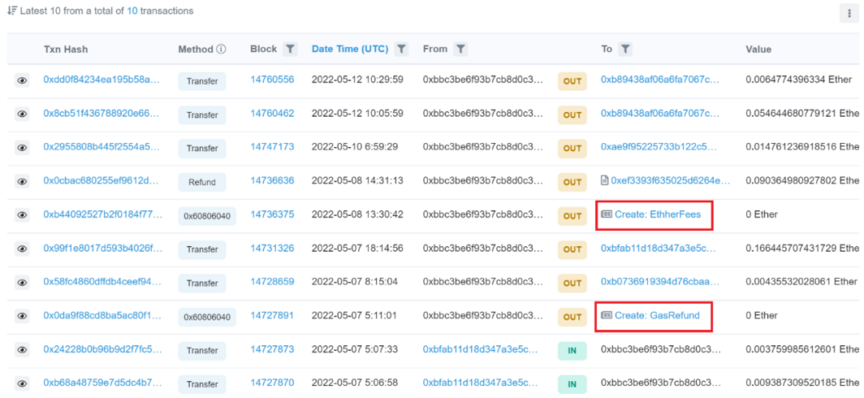
Task: Open To address in 10:05:59 transaction row
Action: point(660,114)
